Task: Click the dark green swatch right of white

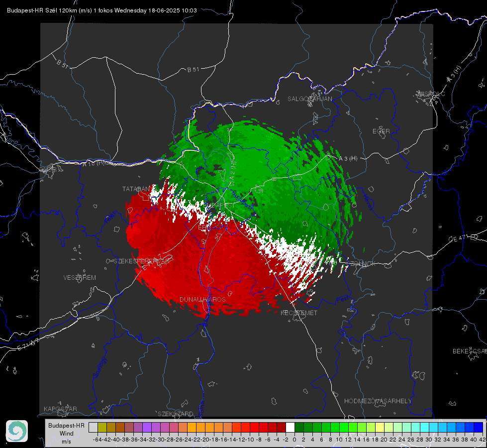Action: coord(299,428)
